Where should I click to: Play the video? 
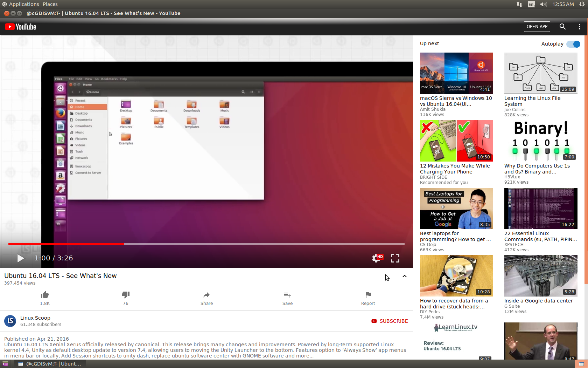[x=20, y=258]
